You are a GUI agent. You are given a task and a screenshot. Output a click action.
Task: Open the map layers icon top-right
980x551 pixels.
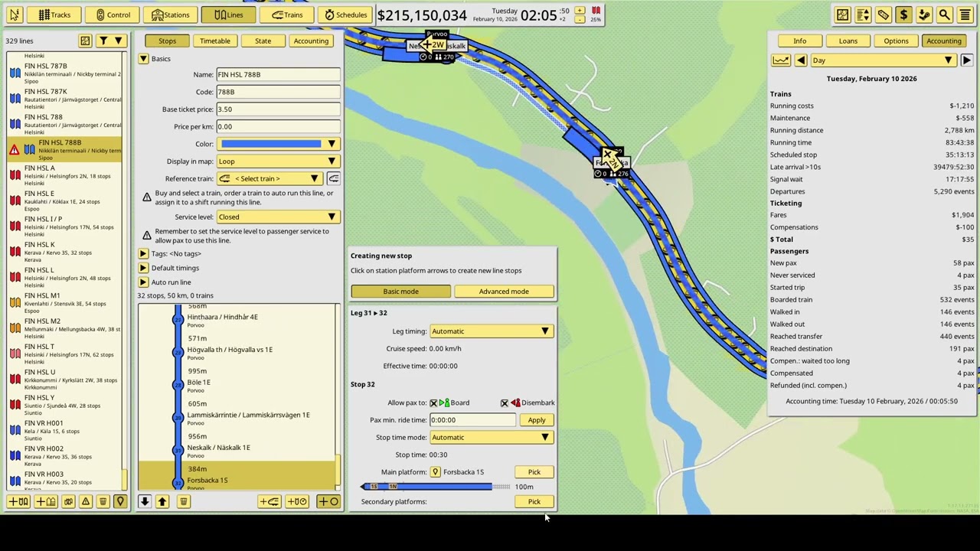(842, 15)
